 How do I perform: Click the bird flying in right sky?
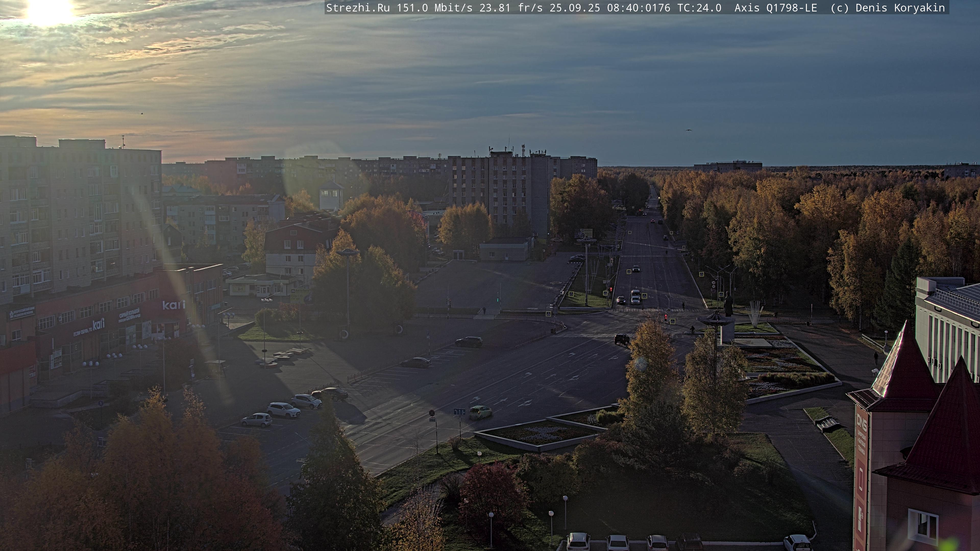(688, 130)
